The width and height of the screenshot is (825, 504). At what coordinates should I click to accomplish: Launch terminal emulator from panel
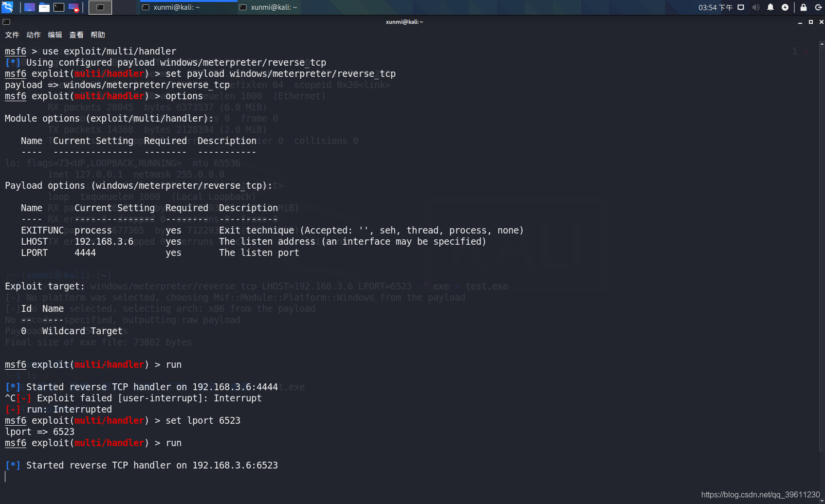click(x=59, y=7)
